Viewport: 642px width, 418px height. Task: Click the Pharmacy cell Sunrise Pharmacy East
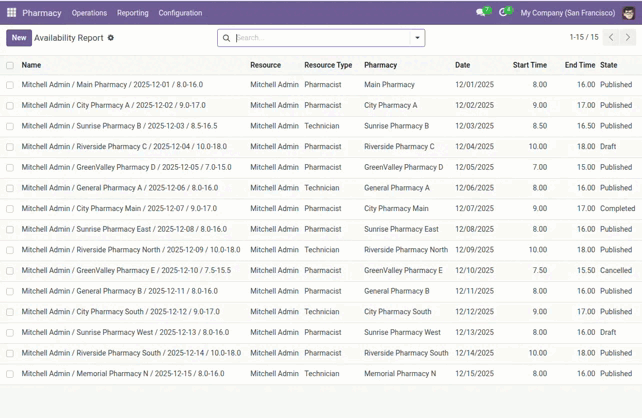pos(401,229)
